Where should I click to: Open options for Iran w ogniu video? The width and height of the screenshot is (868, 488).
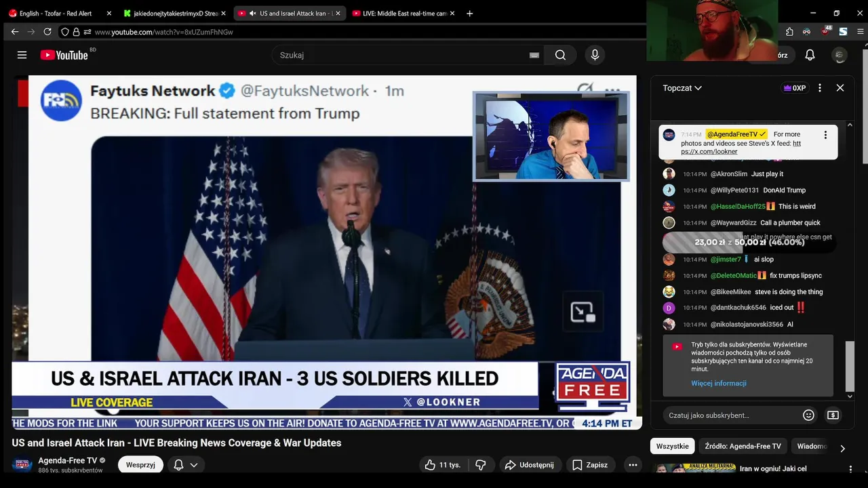point(850,469)
